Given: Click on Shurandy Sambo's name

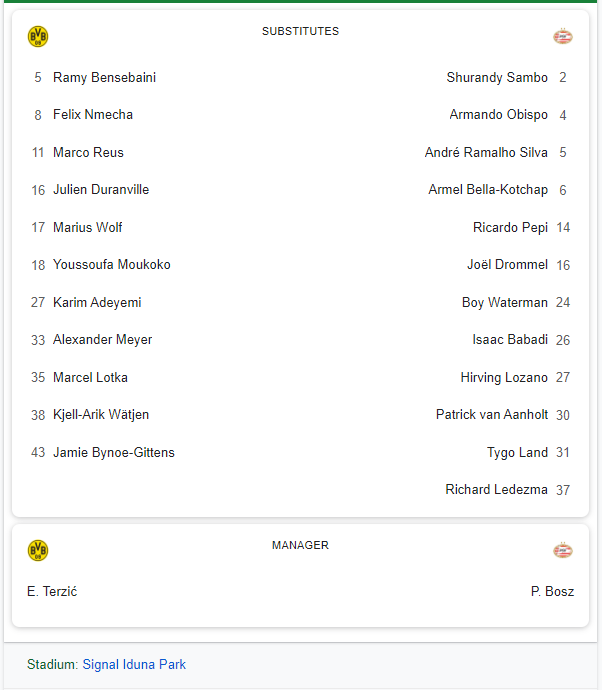Looking at the screenshot, I should click(x=497, y=77).
